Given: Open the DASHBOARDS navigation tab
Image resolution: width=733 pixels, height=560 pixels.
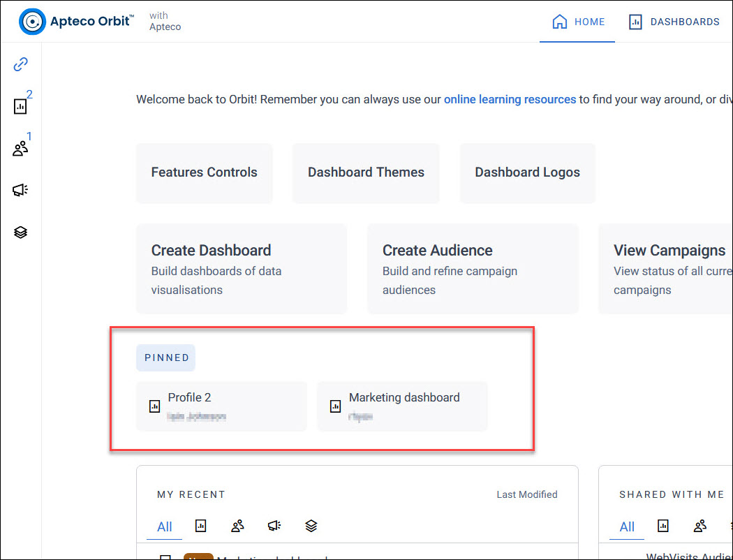Looking at the screenshot, I should click(674, 22).
